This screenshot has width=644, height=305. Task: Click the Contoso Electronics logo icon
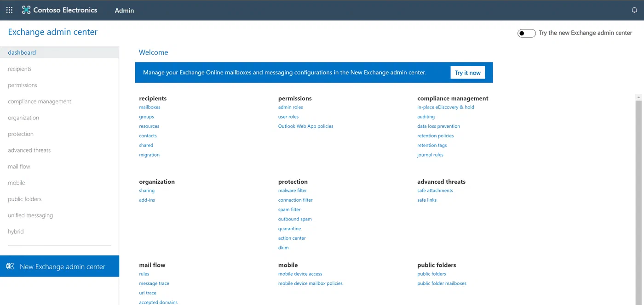pos(26,10)
